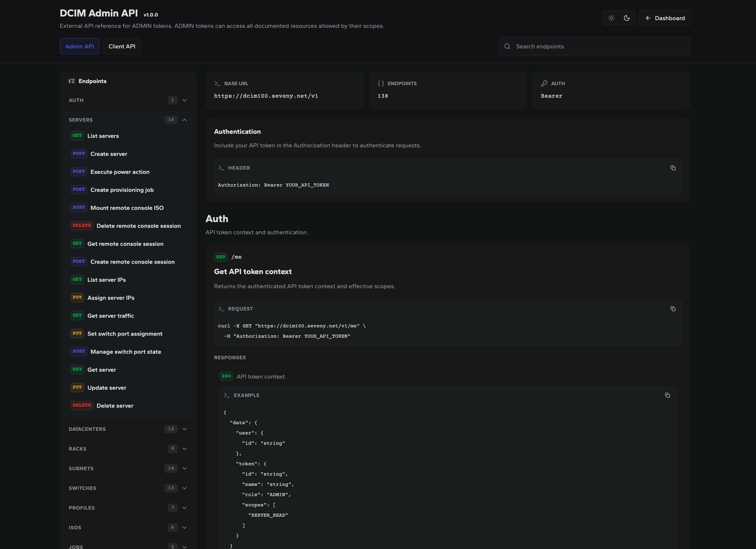The height and width of the screenshot is (549, 756).
Task: Copy the curl REQUEST code
Action: 673,309
